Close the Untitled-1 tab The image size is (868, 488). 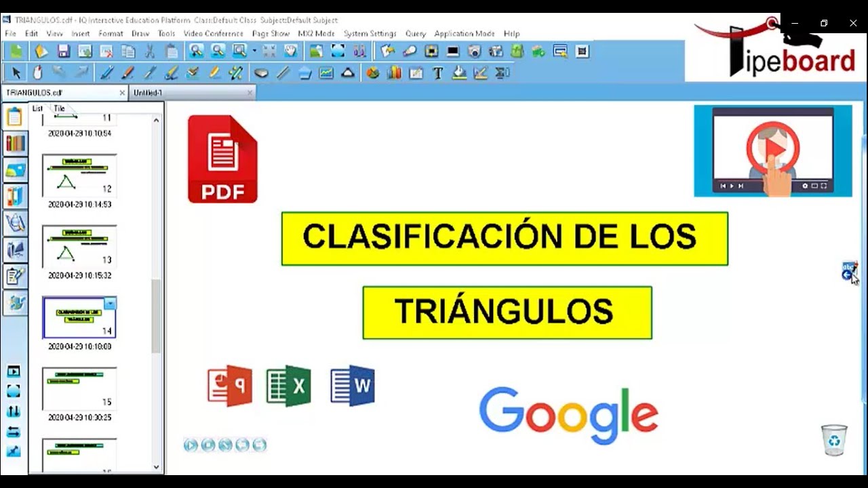coord(250,93)
